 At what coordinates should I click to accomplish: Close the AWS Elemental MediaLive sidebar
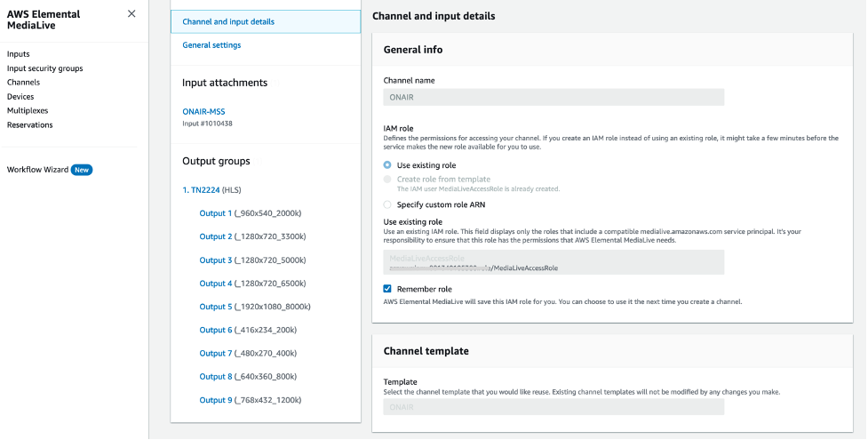point(131,14)
